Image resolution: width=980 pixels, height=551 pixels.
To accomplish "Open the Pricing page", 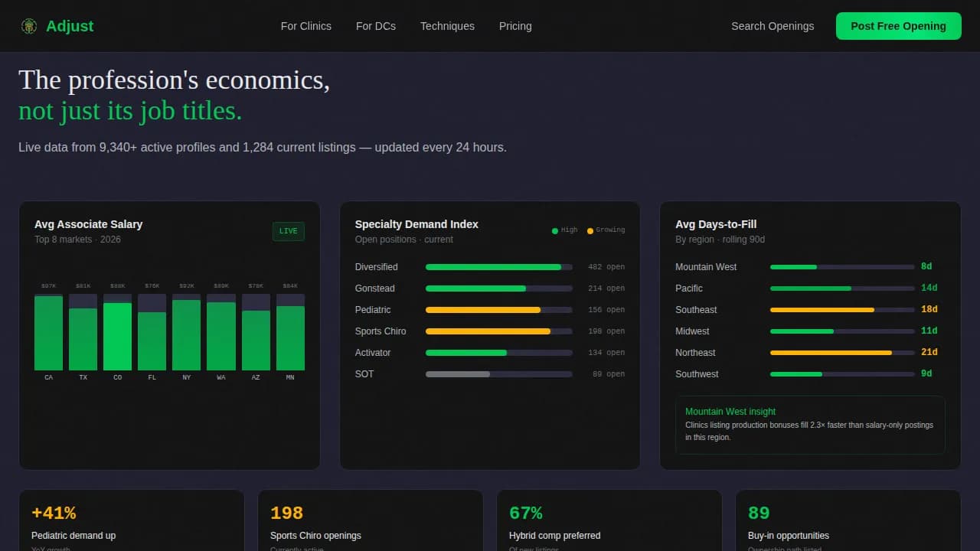I will coord(514,26).
